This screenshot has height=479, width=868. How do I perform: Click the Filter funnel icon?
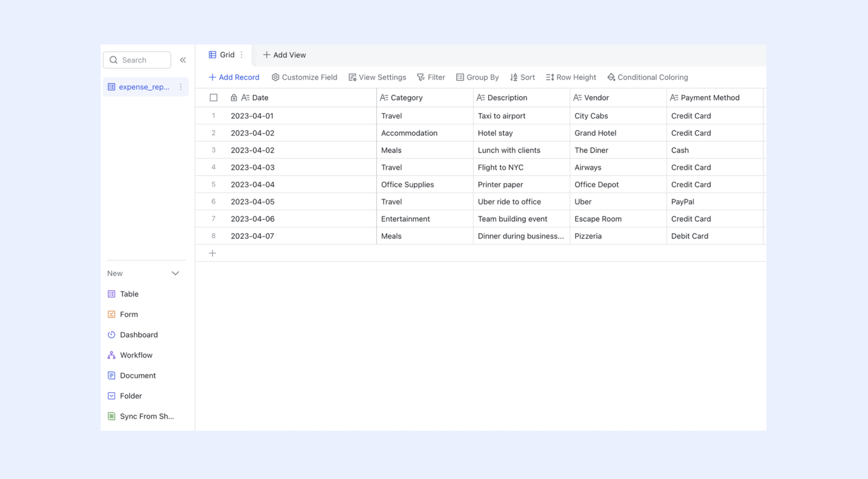point(421,77)
